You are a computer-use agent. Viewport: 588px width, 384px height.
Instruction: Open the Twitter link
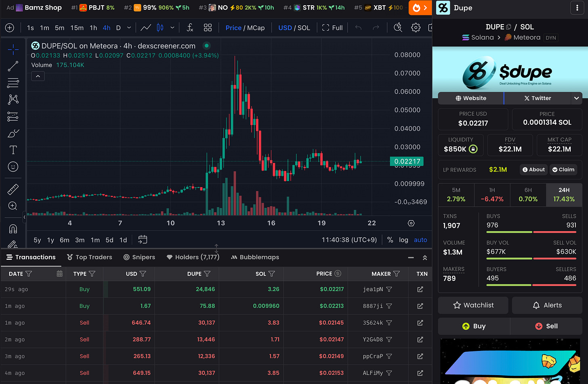[x=538, y=98]
